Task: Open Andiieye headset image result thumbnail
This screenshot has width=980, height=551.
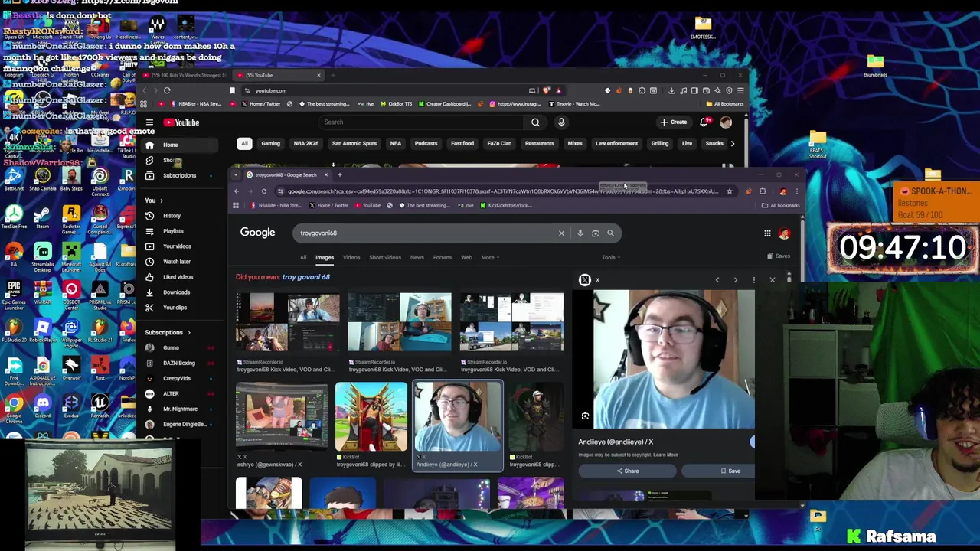Action: pos(458,417)
